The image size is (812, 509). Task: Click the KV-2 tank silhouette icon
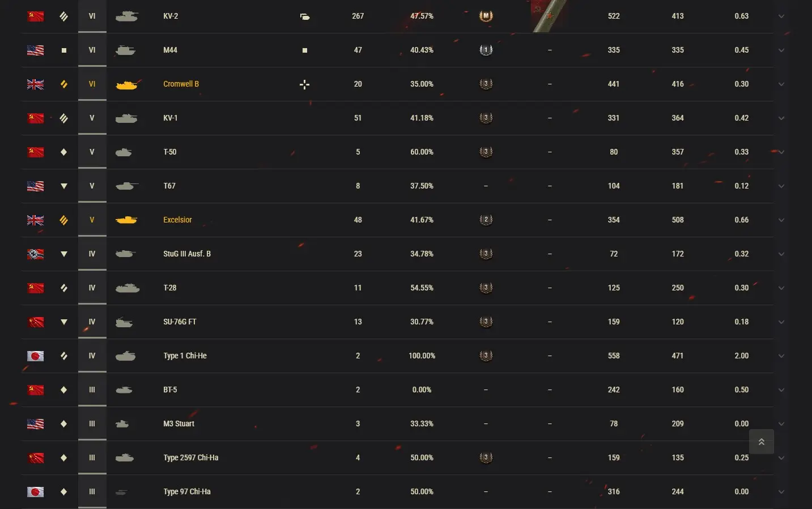pos(126,16)
